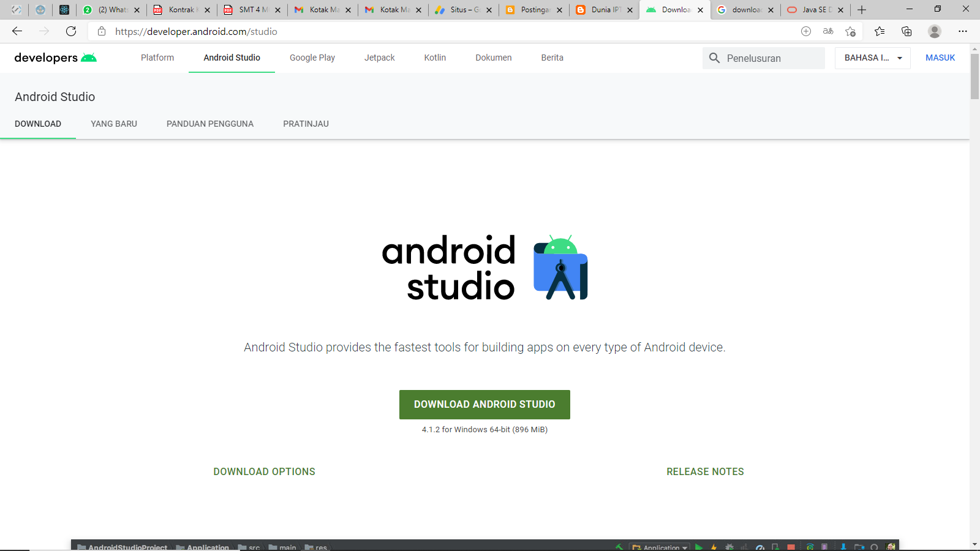Open the browser settings ellipsis menu
The width and height of the screenshot is (980, 551).
[x=963, y=31]
